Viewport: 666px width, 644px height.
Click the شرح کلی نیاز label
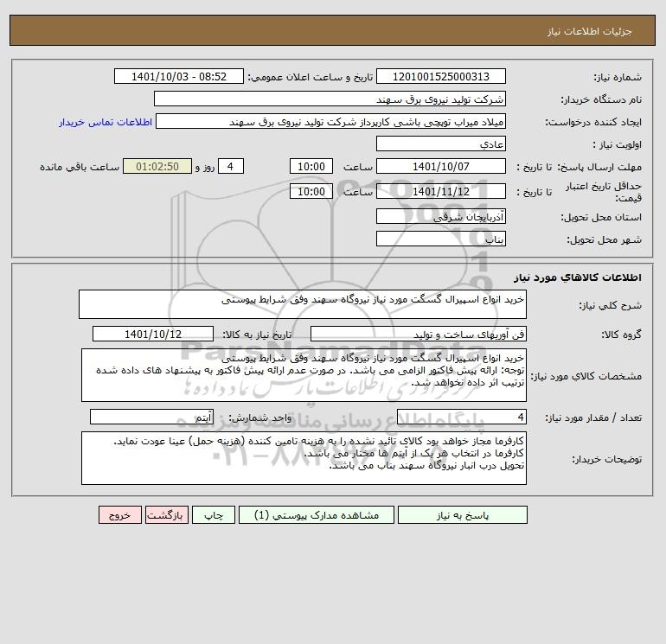pyautogui.click(x=611, y=305)
